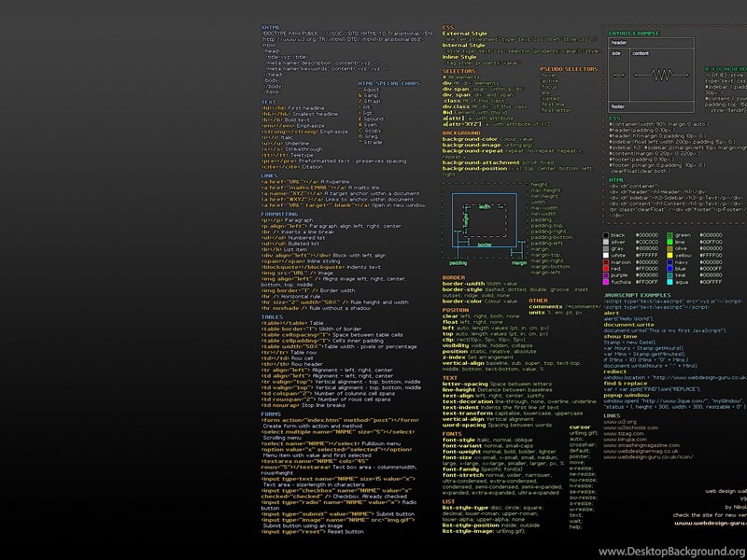Click the #FF00FF hex value
Viewport: 747px width, 560px height.
click(646, 282)
